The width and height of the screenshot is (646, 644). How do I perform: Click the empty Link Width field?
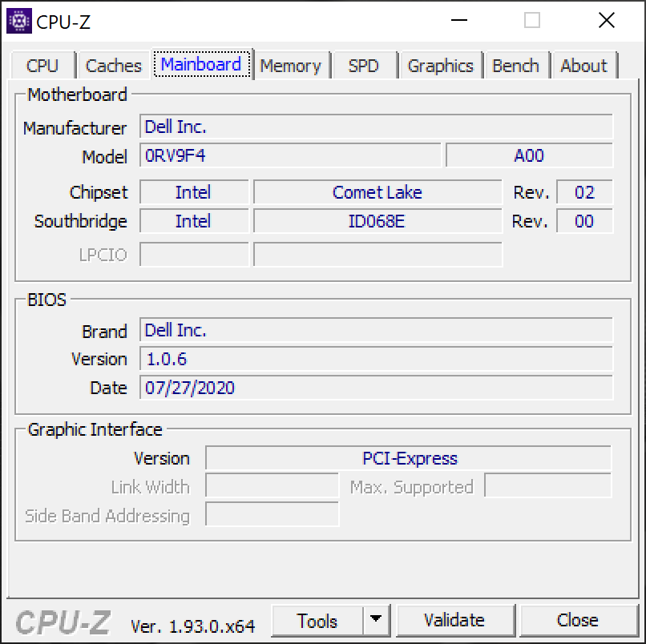(273, 486)
